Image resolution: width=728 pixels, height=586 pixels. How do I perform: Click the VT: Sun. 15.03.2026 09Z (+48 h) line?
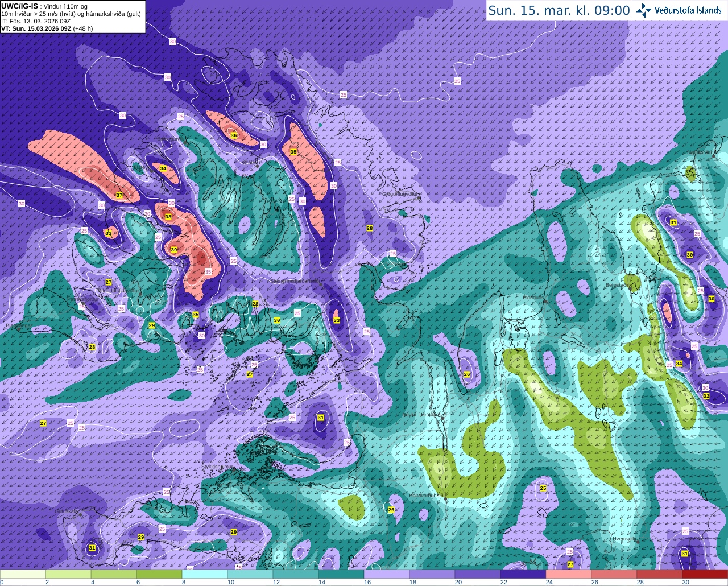(47, 28)
